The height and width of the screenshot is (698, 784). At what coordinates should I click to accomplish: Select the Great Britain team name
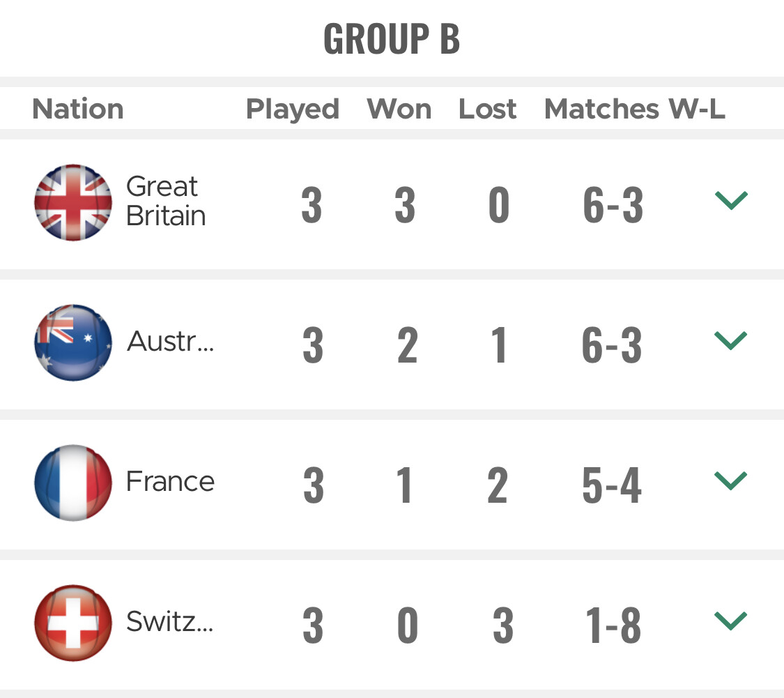(165, 201)
